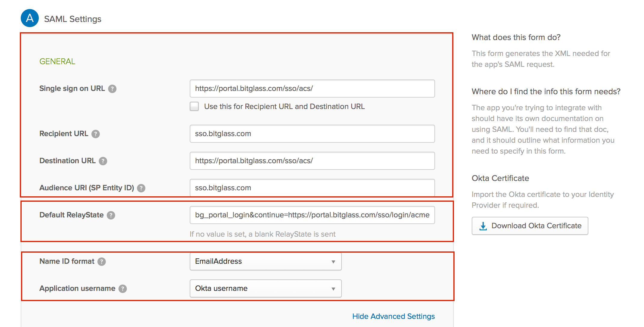Focus the Recipient URL input field
The height and width of the screenshot is (327, 644).
click(312, 134)
